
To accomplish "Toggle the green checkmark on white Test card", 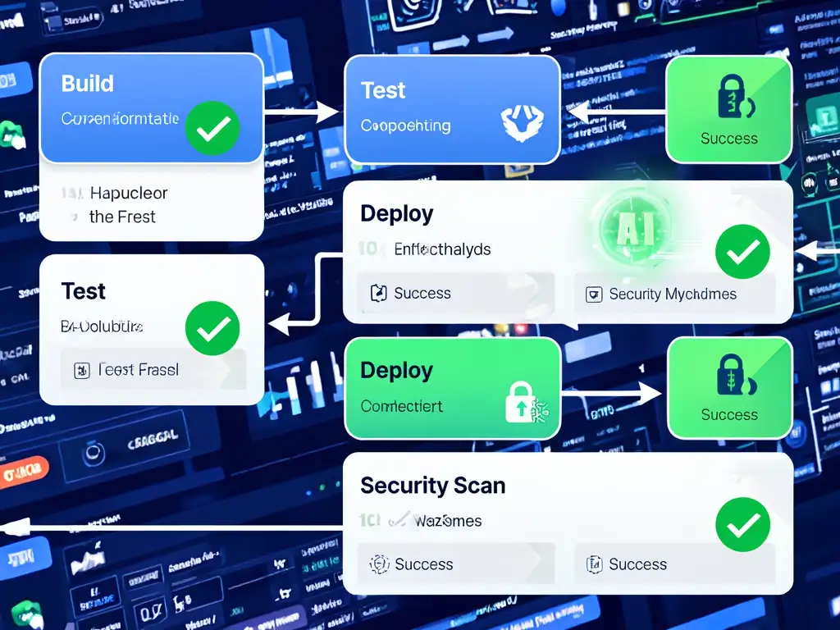I will pos(212,328).
